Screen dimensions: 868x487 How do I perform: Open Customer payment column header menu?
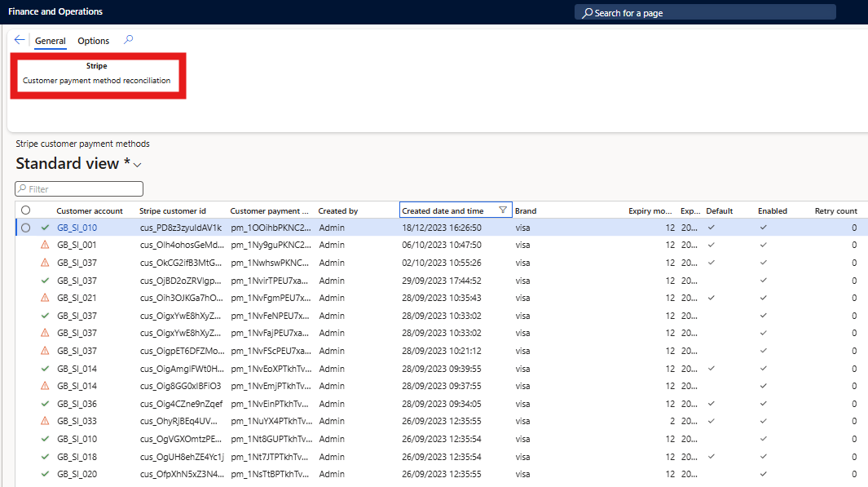270,210
